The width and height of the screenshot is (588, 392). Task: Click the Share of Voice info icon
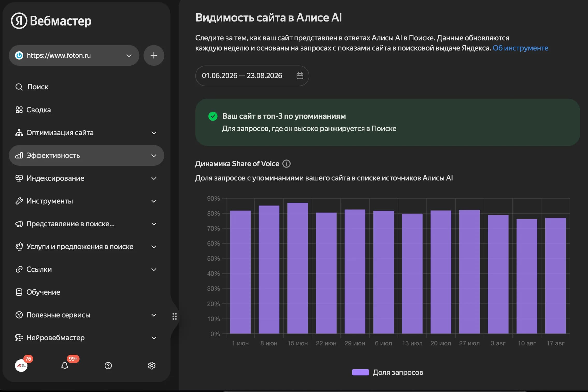pyautogui.click(x=286, y=164)
